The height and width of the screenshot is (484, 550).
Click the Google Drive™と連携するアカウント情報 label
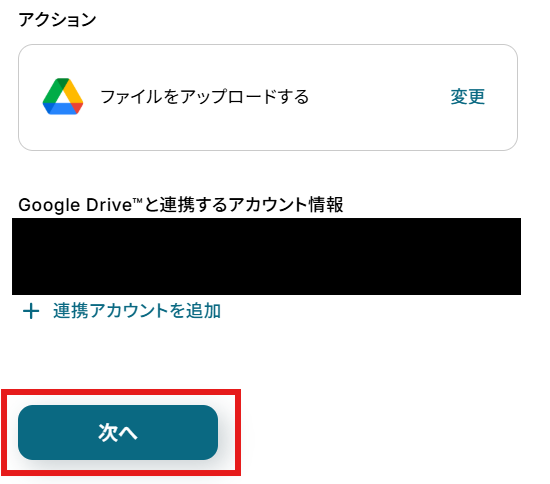tap(181, 204)
